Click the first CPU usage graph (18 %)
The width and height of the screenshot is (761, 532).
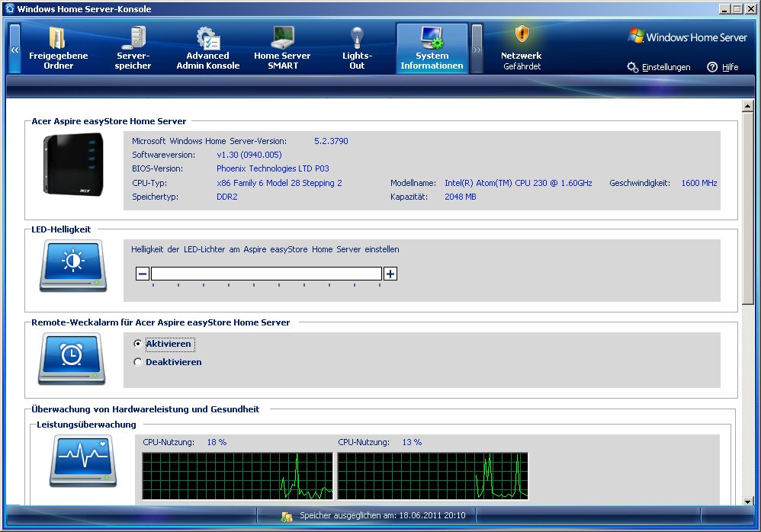click(x=237, y=476)
